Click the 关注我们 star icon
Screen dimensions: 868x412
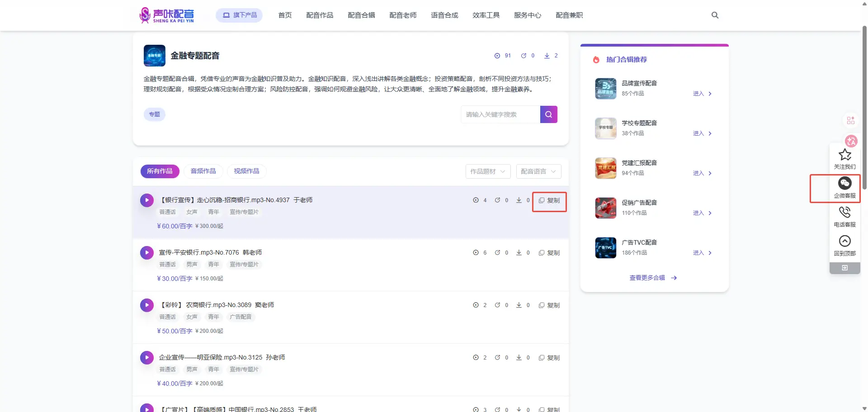[x=844, y=155]
